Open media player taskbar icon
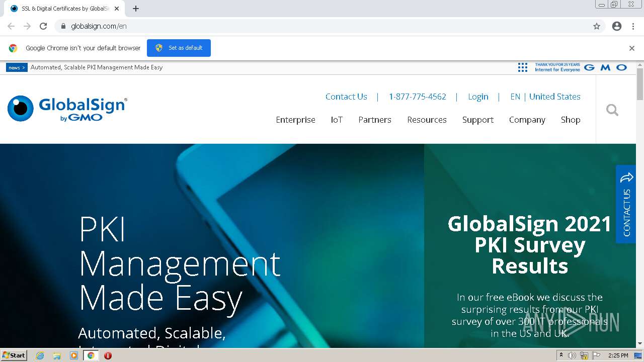The image size is (644, 362). [x=74, y=355]
